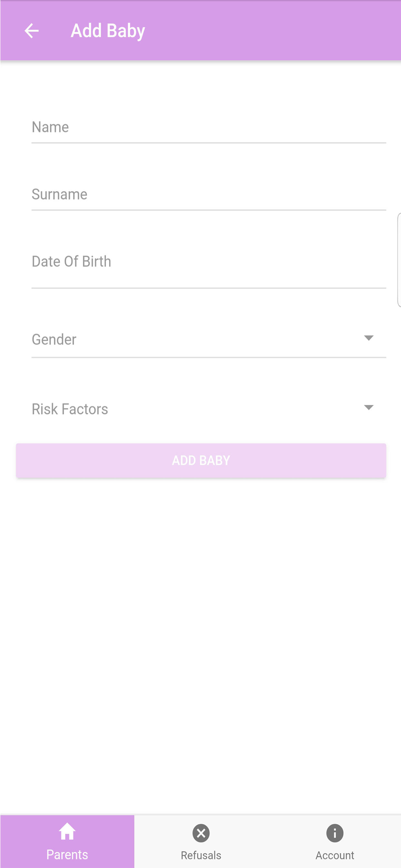Switch to the Parents tab label
The width and height of the screenshot is (401, 868).
(x=67, y=855)
